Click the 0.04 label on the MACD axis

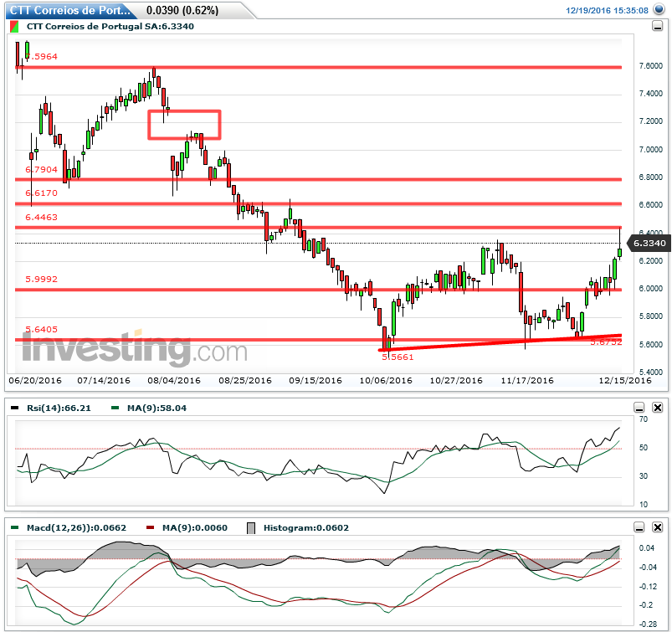coord(647,548)
